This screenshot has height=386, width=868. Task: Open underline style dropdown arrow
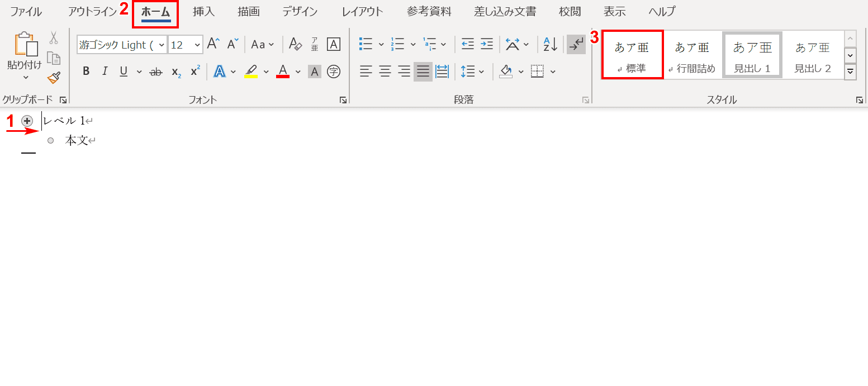pyautogui.click(x=139, y=72)
